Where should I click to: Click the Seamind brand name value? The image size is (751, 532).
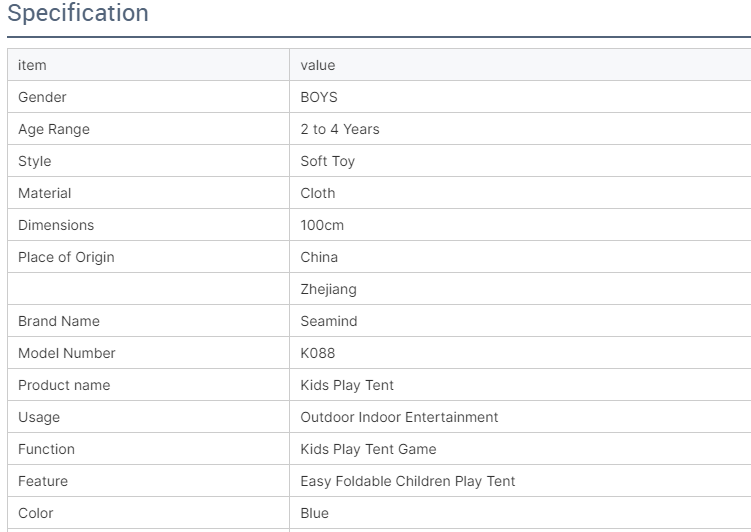[x=328, y=321]
